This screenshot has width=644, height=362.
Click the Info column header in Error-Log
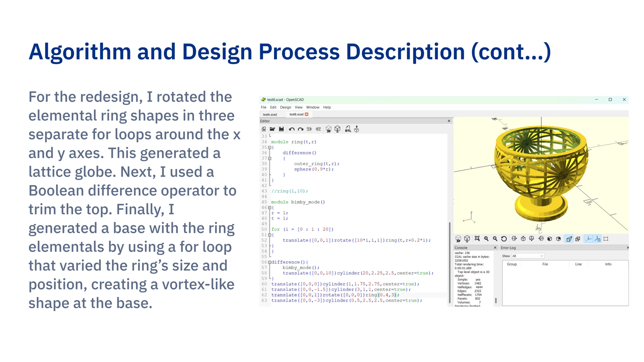pyautogui.click(x=608, y=264)
